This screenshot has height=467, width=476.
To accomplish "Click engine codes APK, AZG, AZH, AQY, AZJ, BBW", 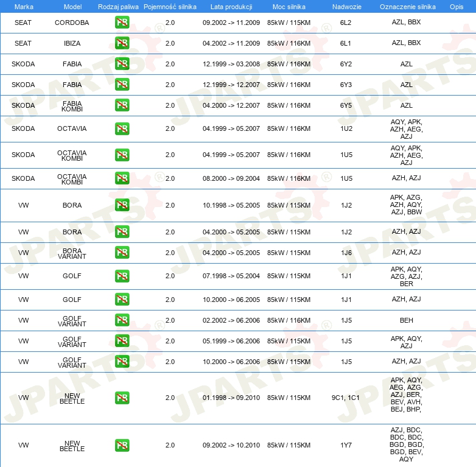I will pos(407,205).
